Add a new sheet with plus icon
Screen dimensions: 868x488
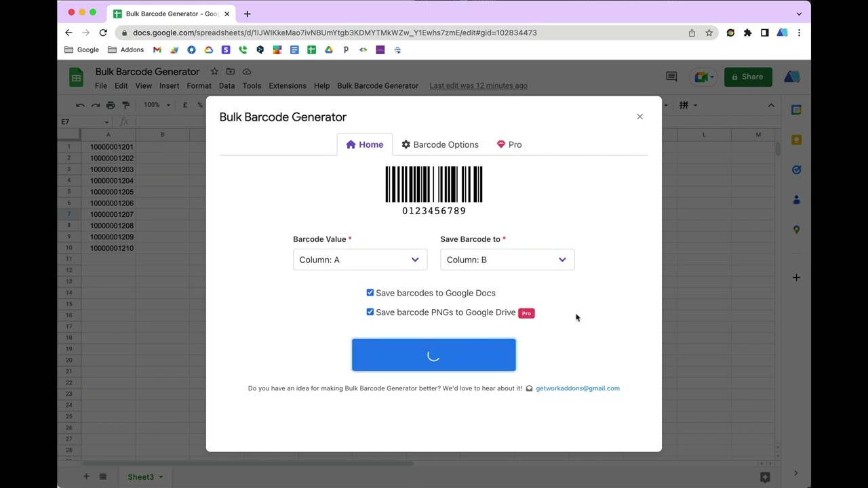click(x=86, y=476)
